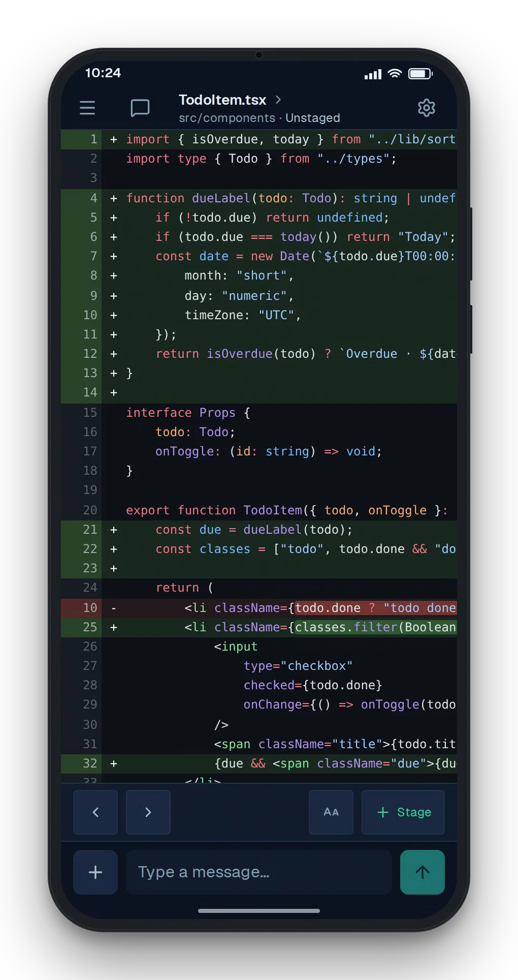518x980 pixels.
Task: Tap the const due = dueLabel(todo) line
Action: [x=259, y=530]
